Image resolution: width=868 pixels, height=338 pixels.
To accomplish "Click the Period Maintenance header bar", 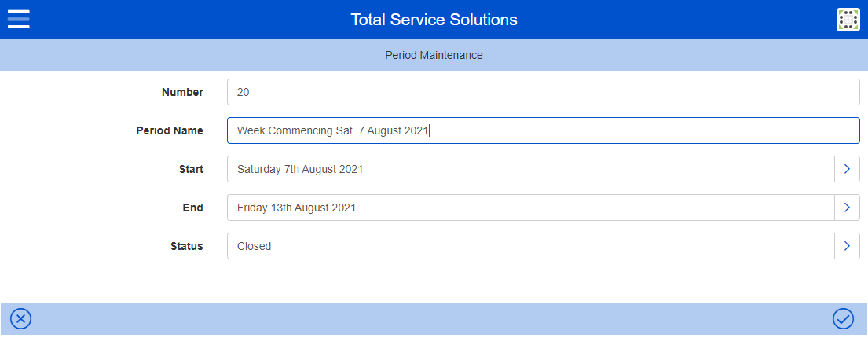I will (x=434, y=56).
